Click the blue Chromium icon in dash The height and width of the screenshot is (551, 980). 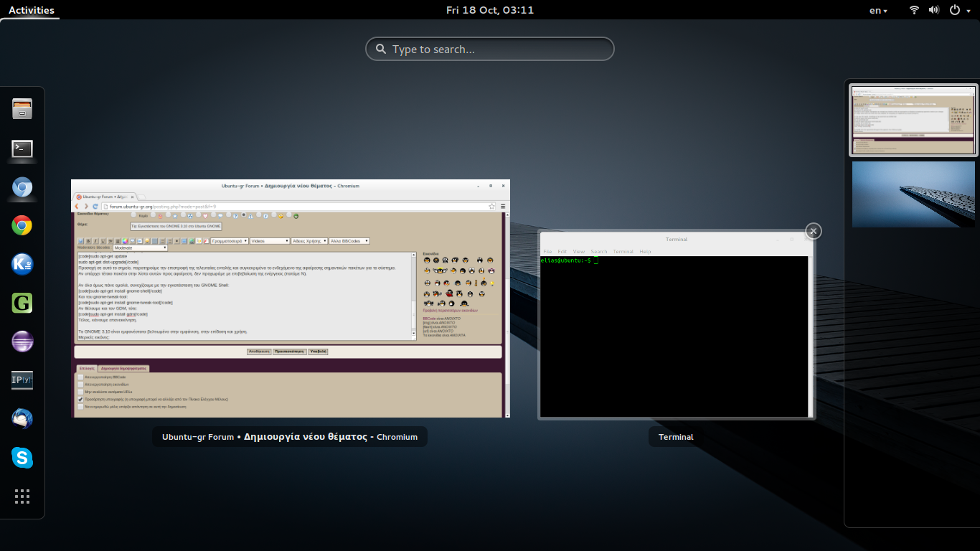click(22, 188)
